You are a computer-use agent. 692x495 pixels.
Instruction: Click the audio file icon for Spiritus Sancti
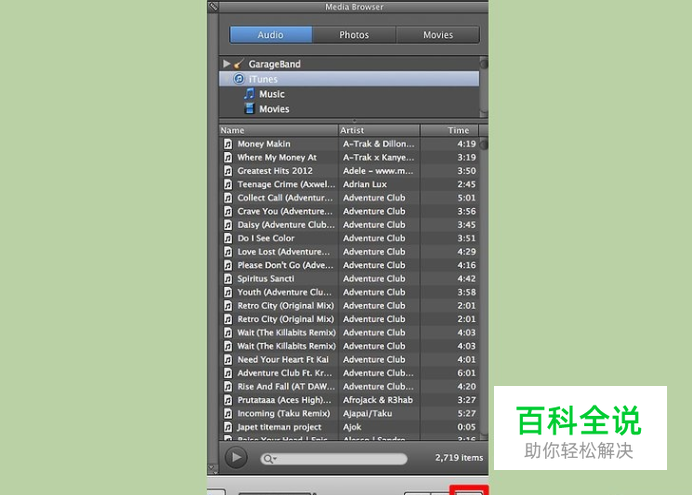(228, 278)
